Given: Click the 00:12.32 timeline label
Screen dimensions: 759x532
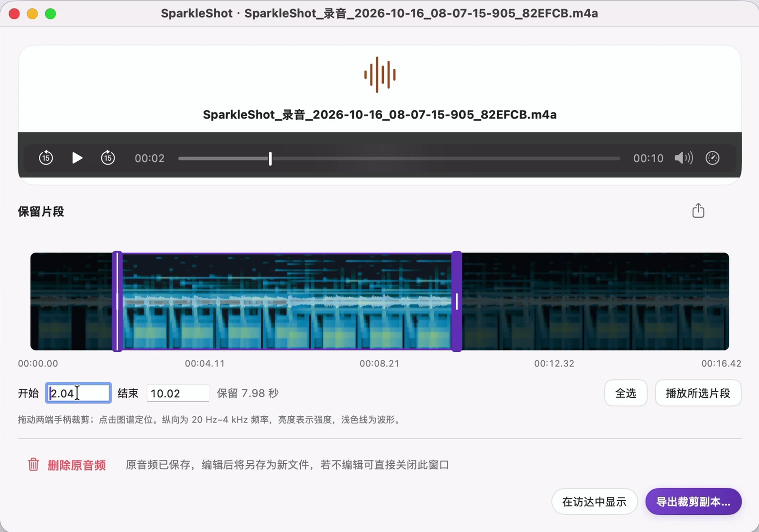Looking at the screenshot, I should coord(554,364).
